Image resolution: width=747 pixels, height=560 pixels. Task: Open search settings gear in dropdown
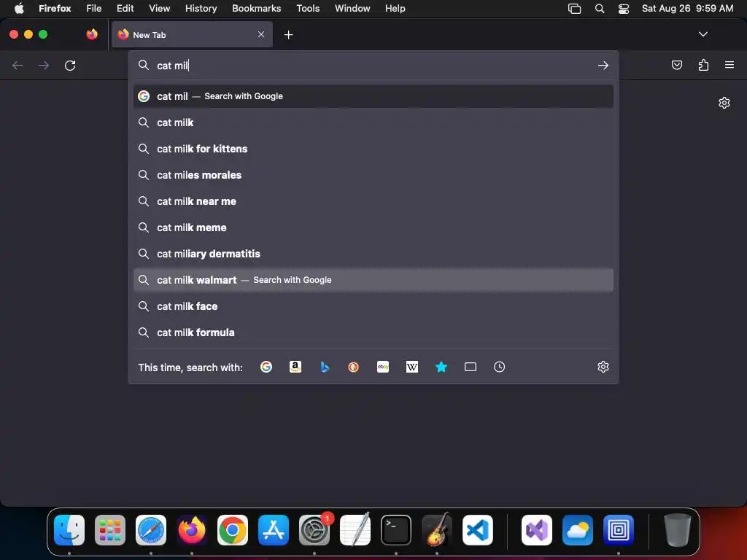(x=603, y=367)
